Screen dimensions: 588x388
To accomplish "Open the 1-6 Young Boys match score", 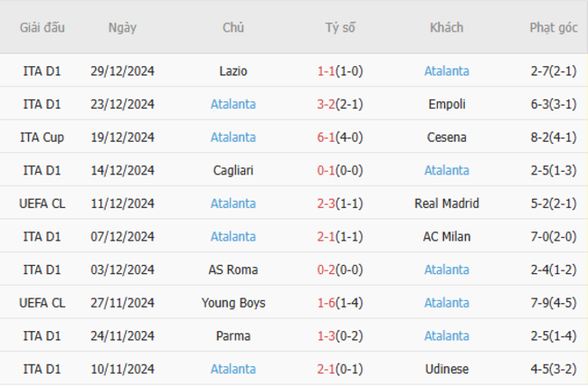I will pyautogui.click(x=326, y=303).
